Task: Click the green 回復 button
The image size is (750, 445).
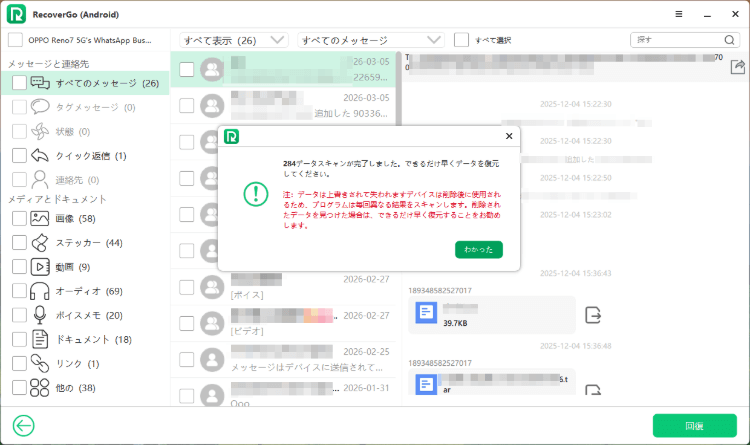Action: coord(695,425)
